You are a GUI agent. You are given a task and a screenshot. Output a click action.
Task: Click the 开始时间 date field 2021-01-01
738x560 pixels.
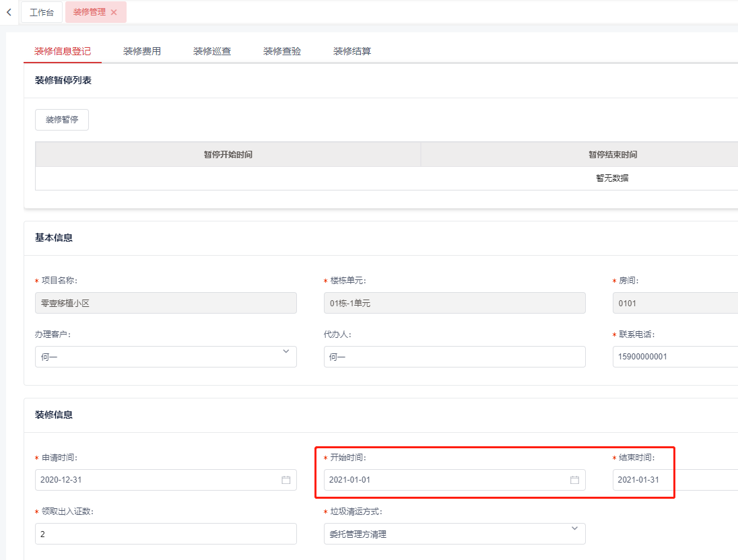click(455, 480)
